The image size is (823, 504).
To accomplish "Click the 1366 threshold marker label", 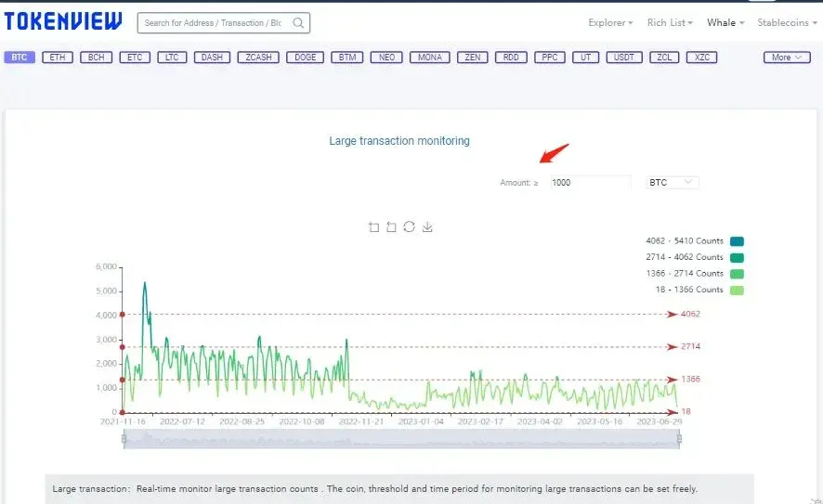I will tap(690, 380).
